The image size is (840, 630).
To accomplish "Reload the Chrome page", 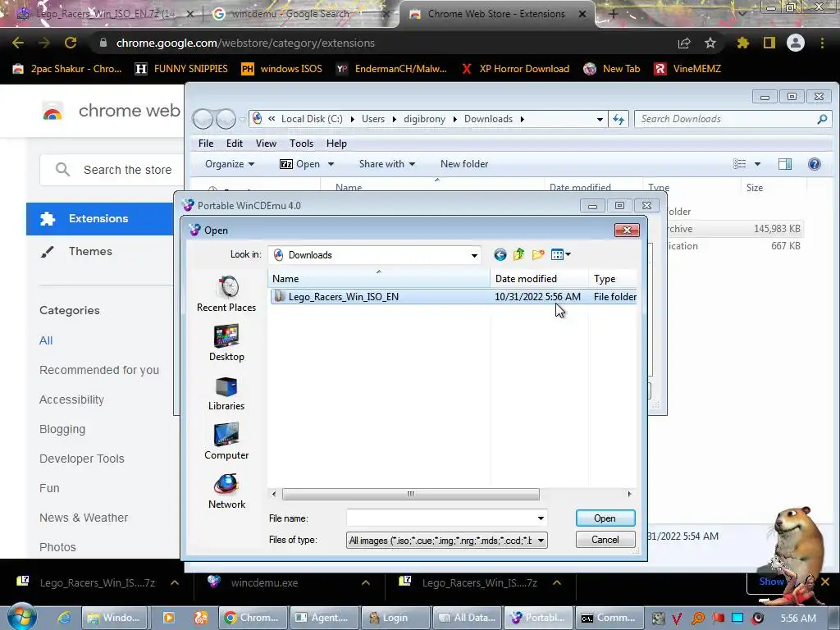I will pos(71,43).
